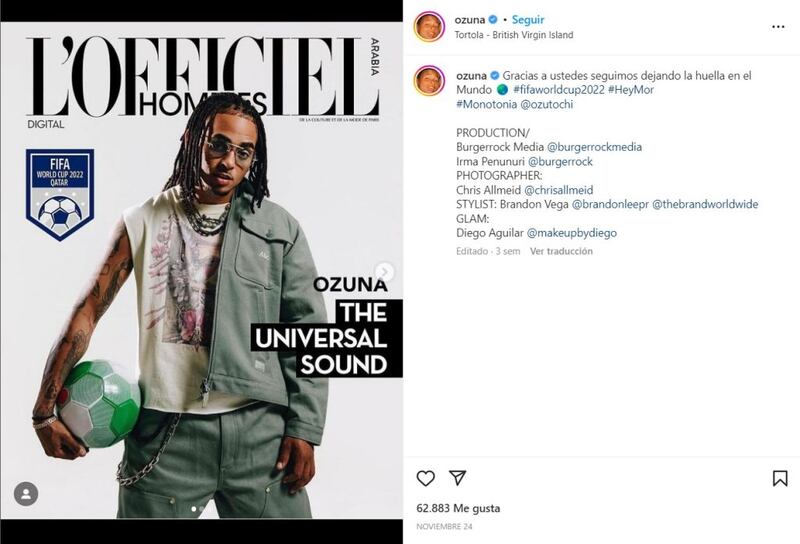Visit @burgerrockmedia profile
Screen dimensions: 800x544
tap(594, 147)
